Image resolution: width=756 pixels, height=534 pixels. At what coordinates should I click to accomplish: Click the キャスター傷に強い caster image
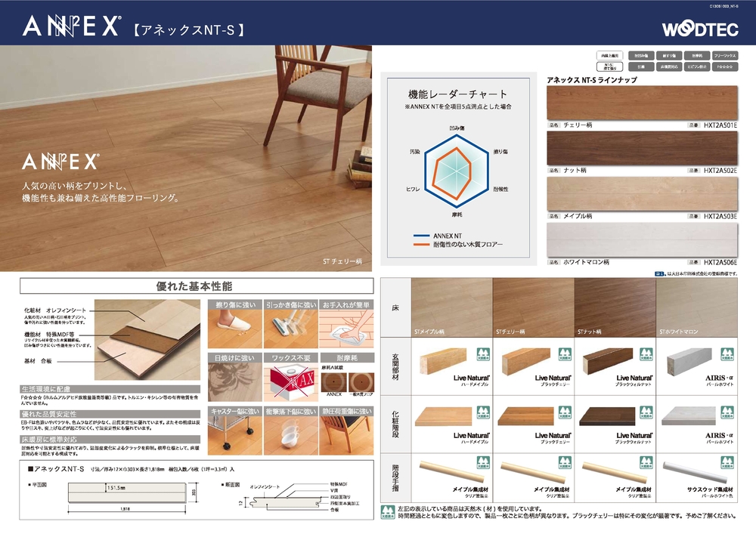point(235,435)
